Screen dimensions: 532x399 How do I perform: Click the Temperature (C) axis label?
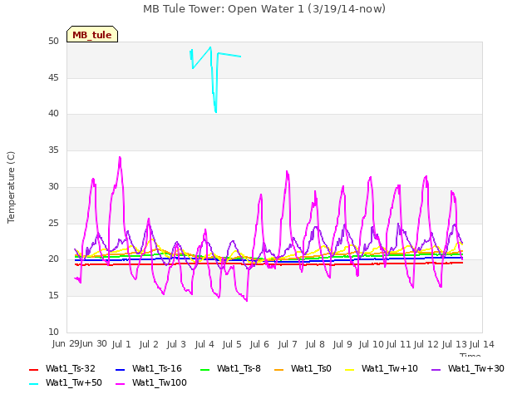tap(11, 187)
